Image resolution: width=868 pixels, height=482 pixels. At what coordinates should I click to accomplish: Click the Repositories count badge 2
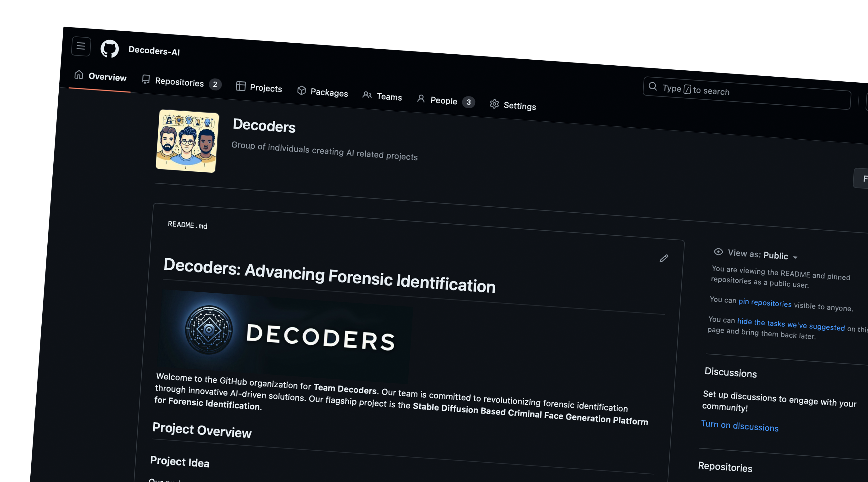coord(215,84)
